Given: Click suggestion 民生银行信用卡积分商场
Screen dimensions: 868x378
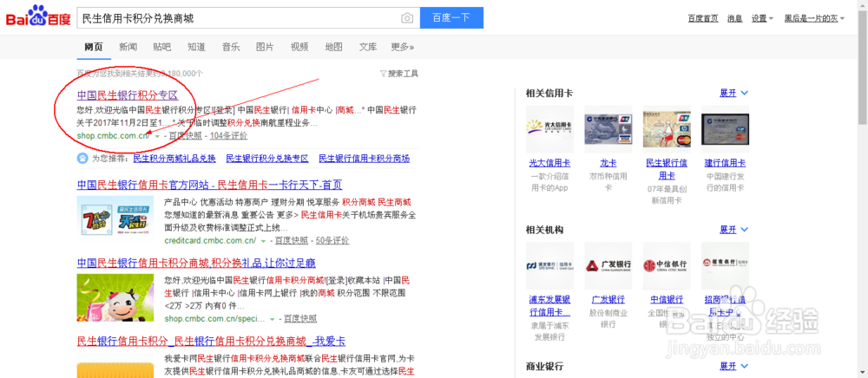Looking at the screenshot, I should (x=365, y=159).
